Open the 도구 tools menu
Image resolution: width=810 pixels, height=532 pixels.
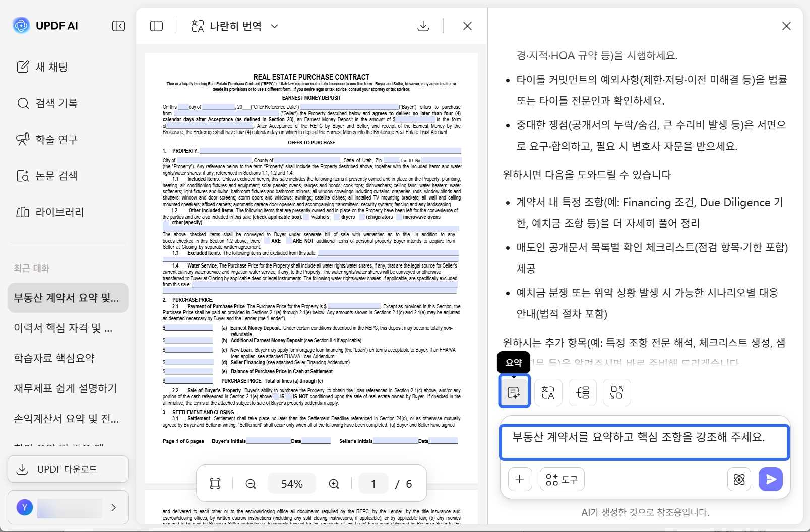coord(562,479)
